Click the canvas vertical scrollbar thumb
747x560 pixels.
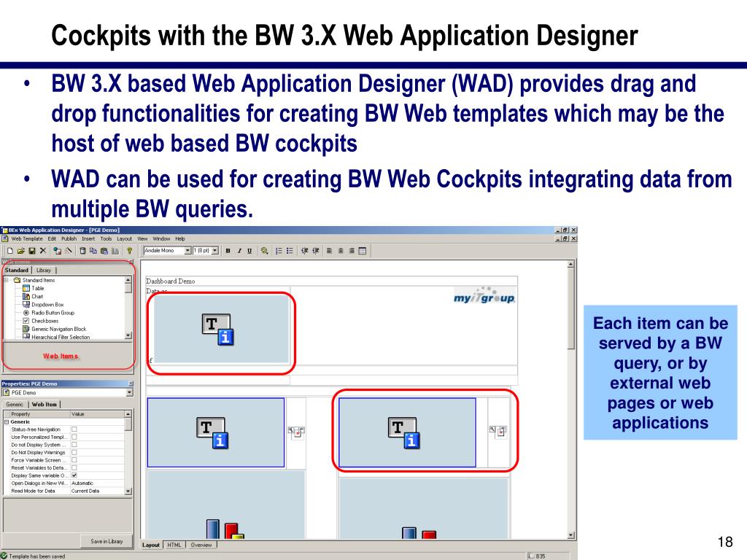[x=570, y=310]
